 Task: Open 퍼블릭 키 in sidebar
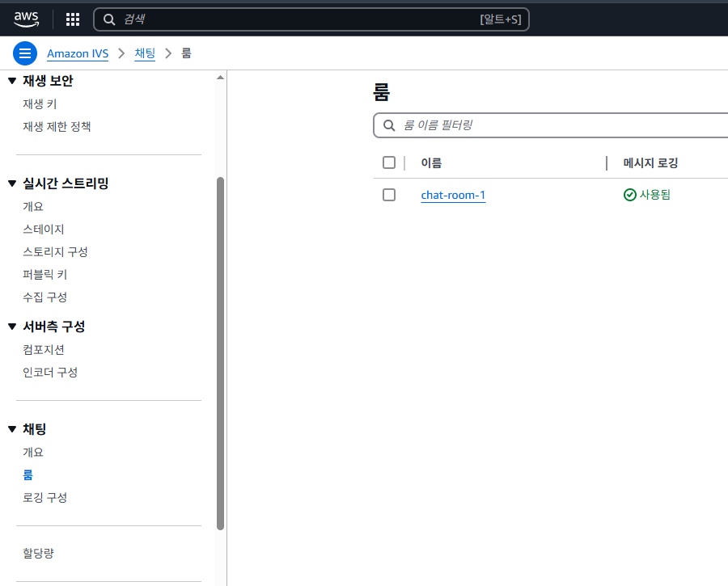[45, 275]
